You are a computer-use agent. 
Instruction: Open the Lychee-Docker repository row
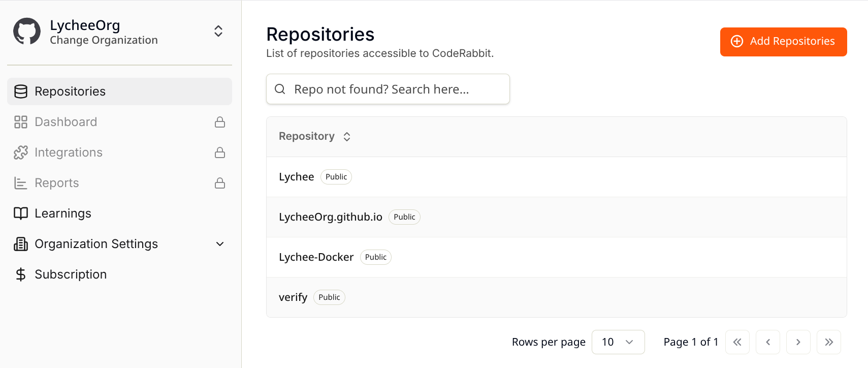pyautogui.click(x=556, y=257)
